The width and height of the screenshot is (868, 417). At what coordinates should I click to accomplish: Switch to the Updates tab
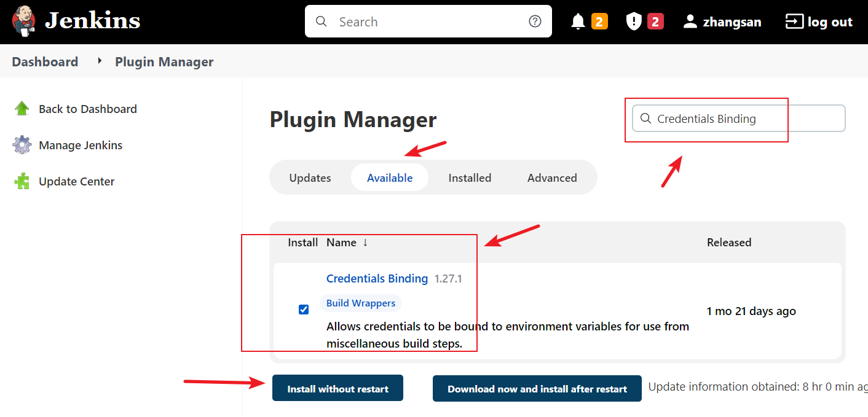pos(310,177)
